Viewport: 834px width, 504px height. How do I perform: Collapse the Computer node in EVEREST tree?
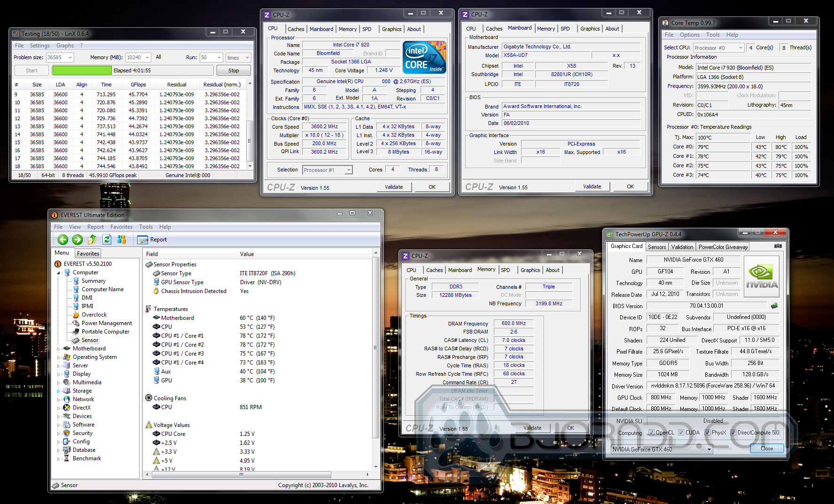(x=59, y=273)
